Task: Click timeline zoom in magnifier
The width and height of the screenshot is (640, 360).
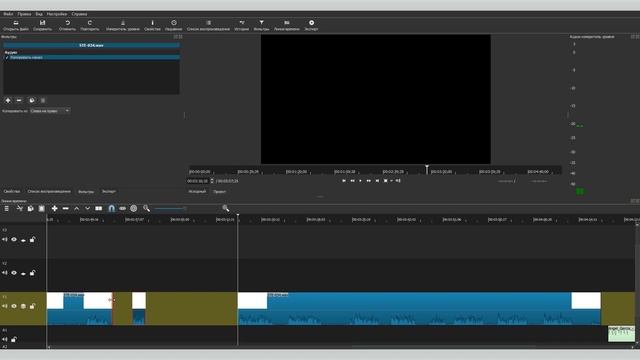Action: [226, 209]
